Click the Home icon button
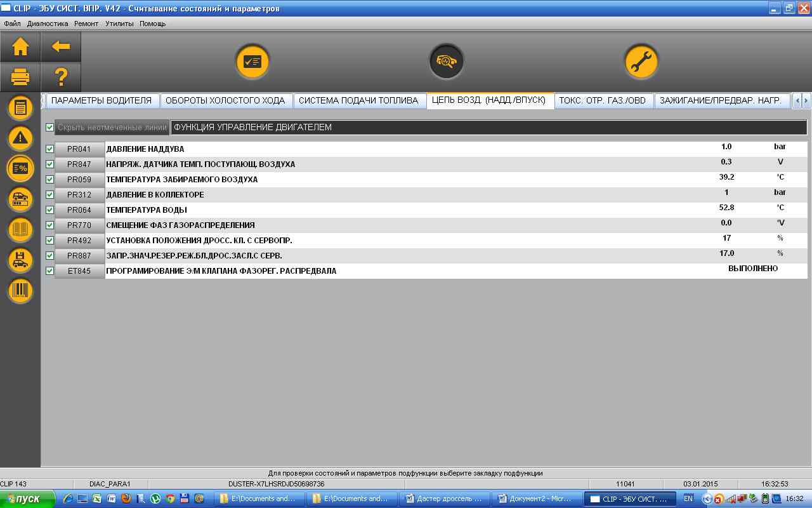The width and height of the screenshot is (812, 508). (x=20, y=47)
